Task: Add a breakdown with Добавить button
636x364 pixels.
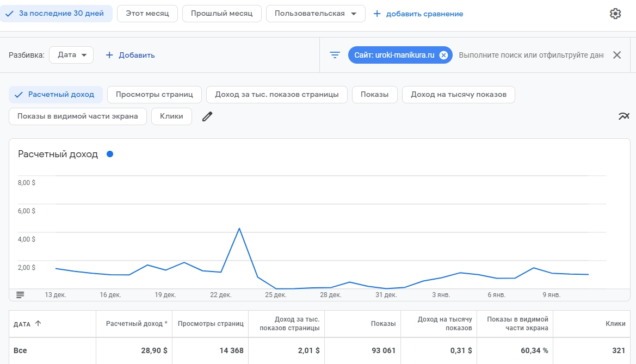Action: 130,55
